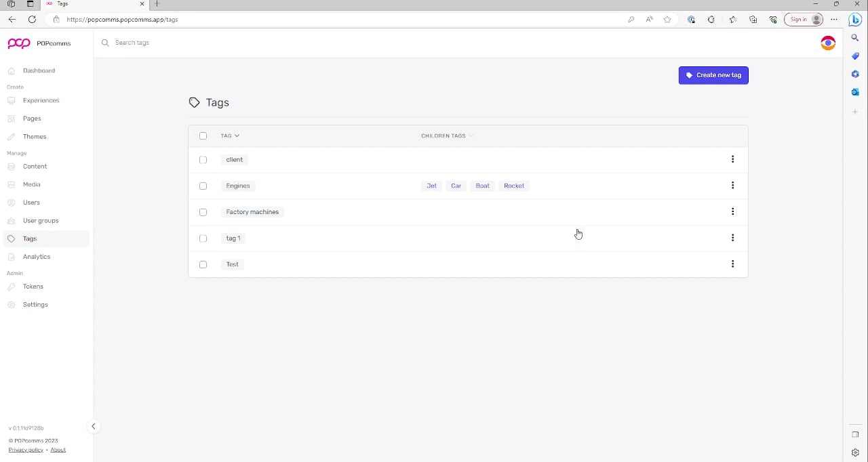Image resolution: width=868 pixels, height=462 pixels.
Task: Open the About link
Action: 58,450
